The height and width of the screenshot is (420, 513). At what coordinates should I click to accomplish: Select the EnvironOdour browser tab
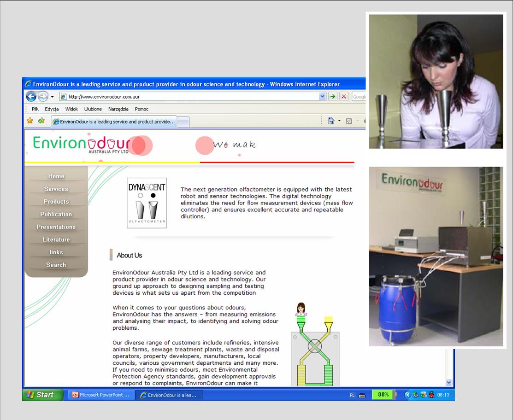click(114, 122)
